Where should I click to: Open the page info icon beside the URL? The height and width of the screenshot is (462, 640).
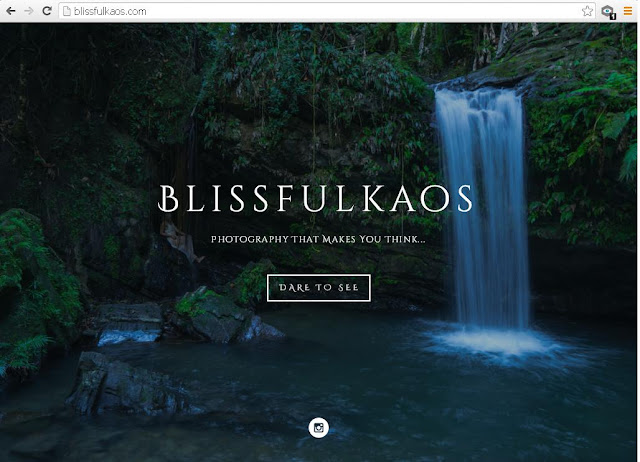(67, 11)
